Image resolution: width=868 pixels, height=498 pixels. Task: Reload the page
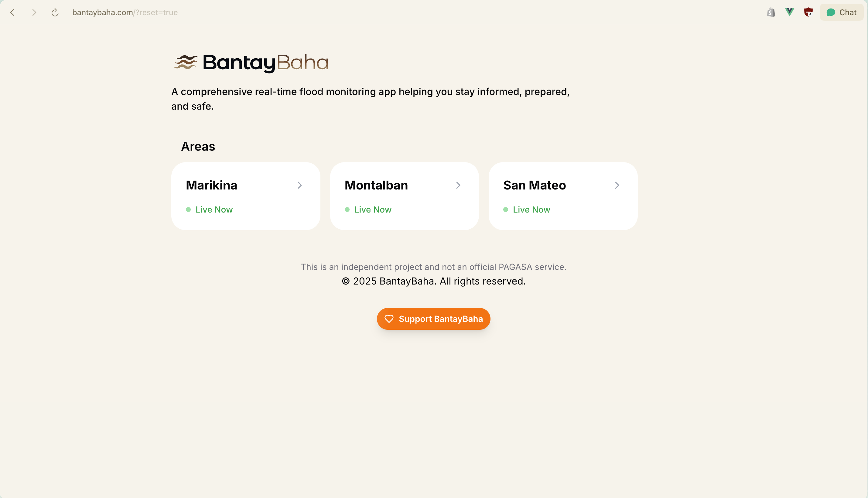(55, 12)
